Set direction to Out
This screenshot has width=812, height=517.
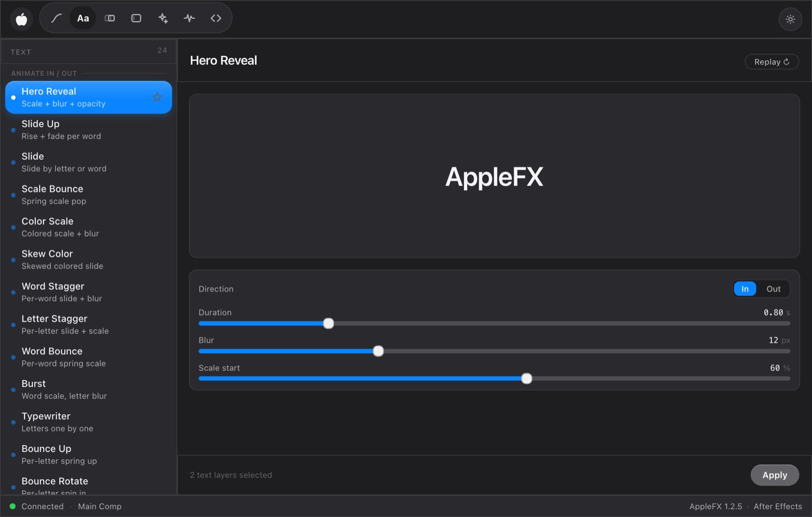tap(773, 289)
